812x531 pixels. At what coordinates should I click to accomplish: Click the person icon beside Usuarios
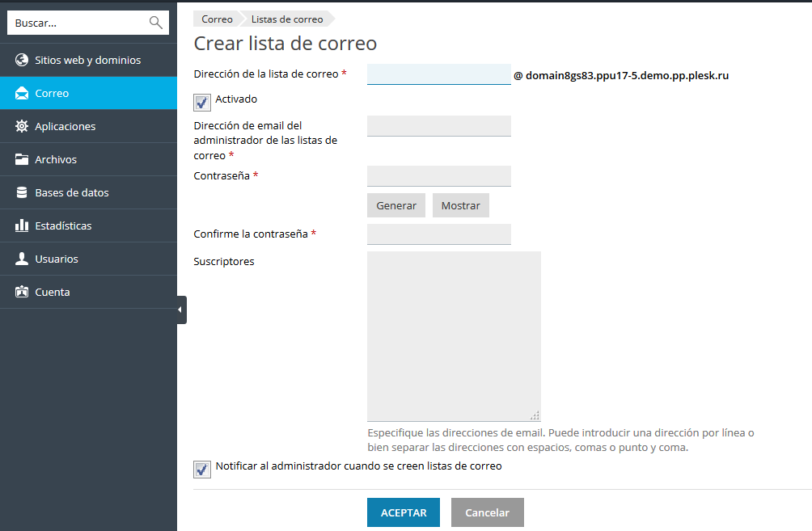[x=22, y=259]
